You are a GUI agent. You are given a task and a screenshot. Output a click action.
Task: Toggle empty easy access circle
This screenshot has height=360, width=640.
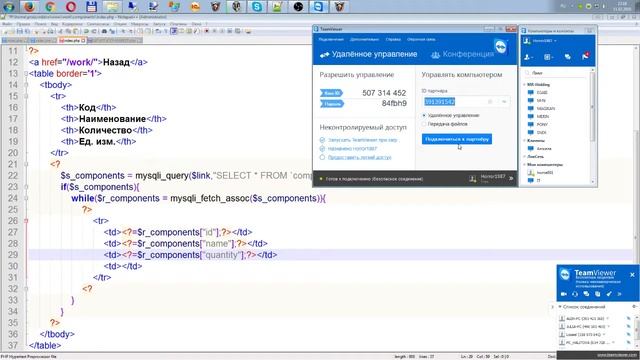322,157
